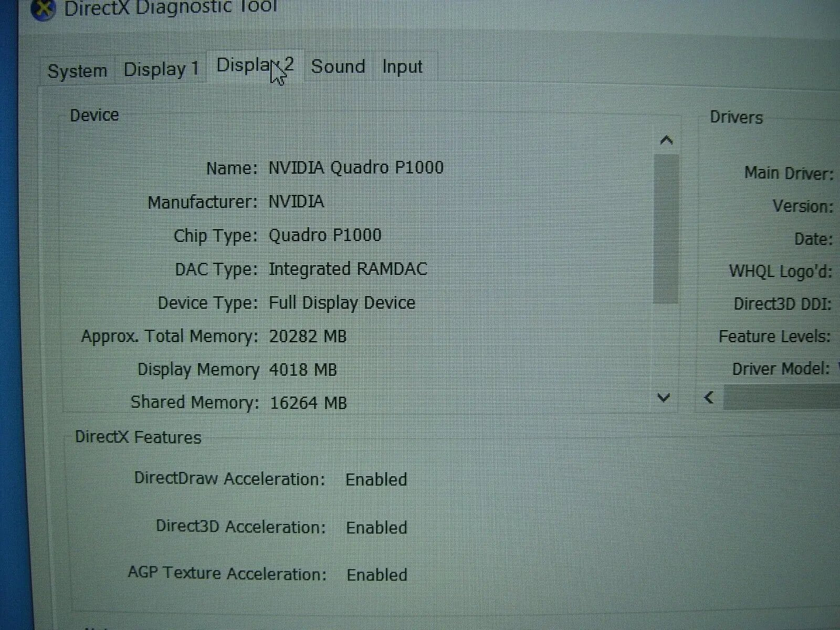Click the Drivers panel horizontal scrollbar thumb
Image resolution: width=840 pixels, height=630 pixels.
pos(781,397)
